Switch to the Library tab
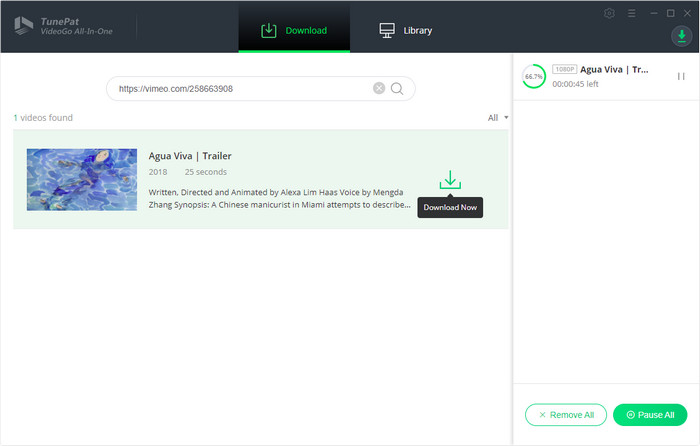 click(x=405, y=30)
